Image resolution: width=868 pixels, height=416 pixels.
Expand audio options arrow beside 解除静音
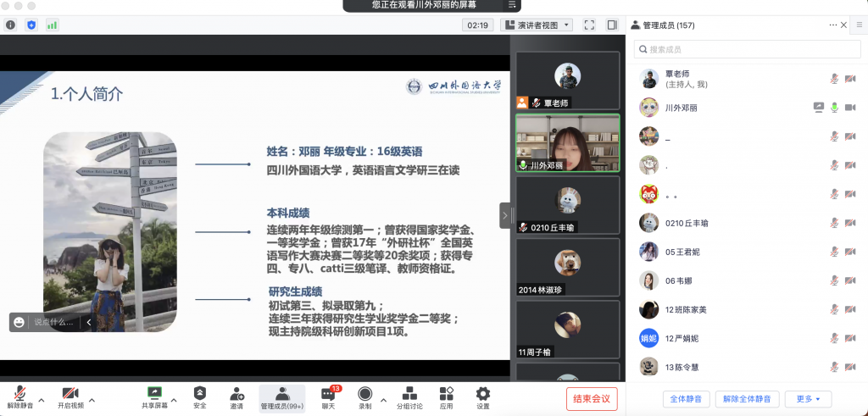41,400
